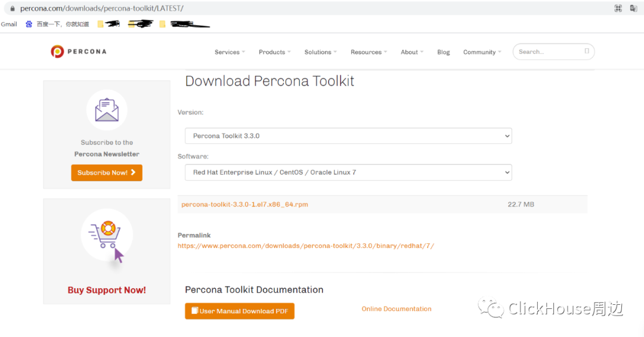644x337 pixels.
Task: Open the redhat/7 permalink URL
Action: pos(305,246)
